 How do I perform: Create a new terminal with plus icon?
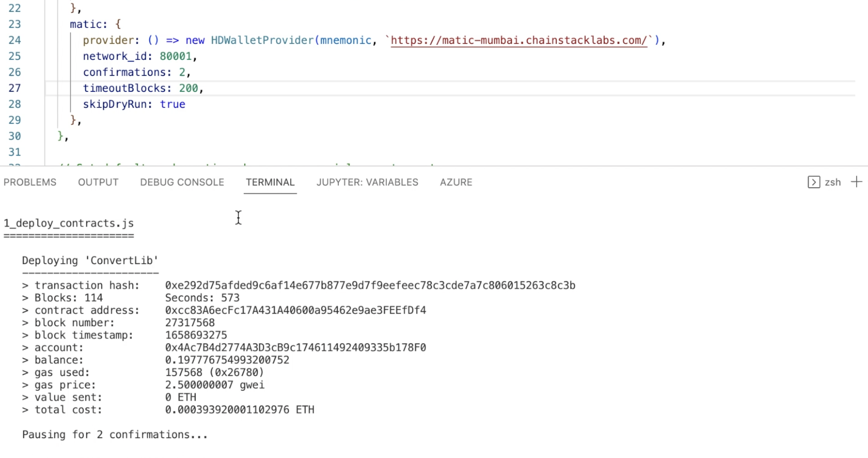point(856,182)
